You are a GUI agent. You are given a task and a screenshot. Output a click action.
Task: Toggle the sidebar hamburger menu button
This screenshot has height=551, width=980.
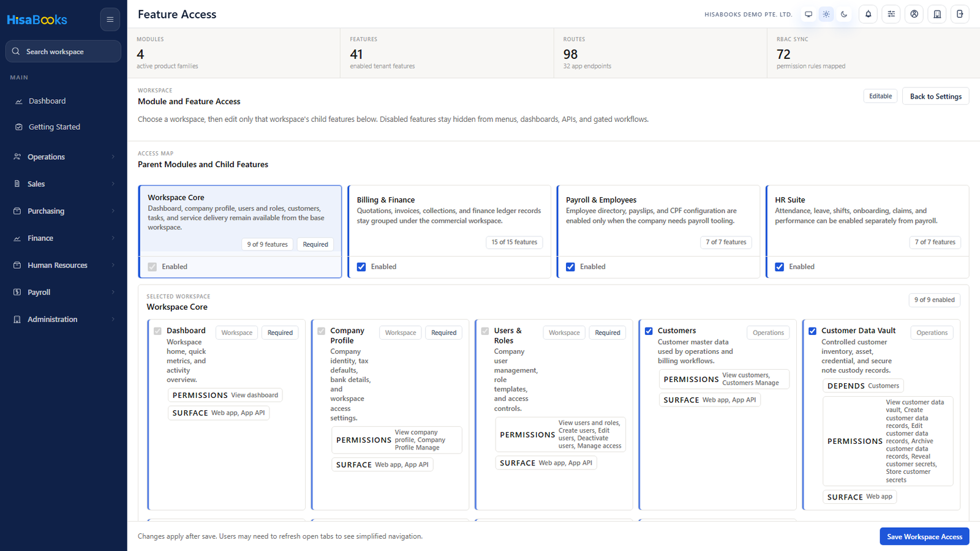click(110, 20)
